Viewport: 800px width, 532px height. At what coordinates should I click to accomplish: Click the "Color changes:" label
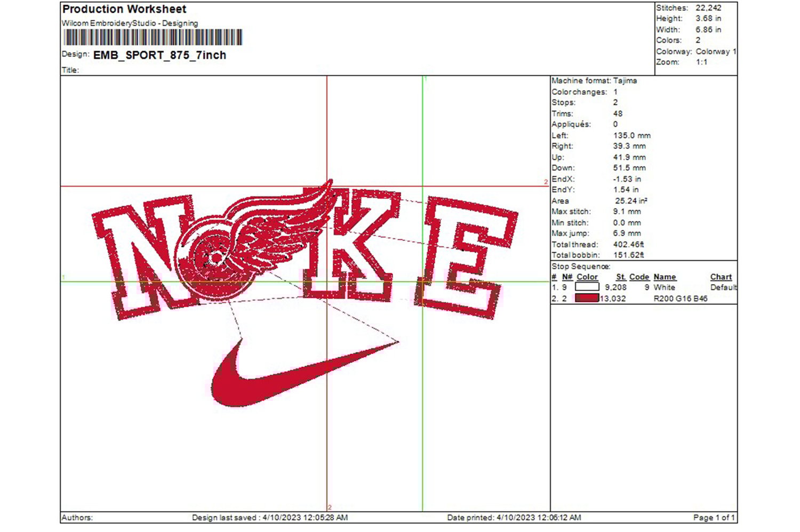click(579, 92)
